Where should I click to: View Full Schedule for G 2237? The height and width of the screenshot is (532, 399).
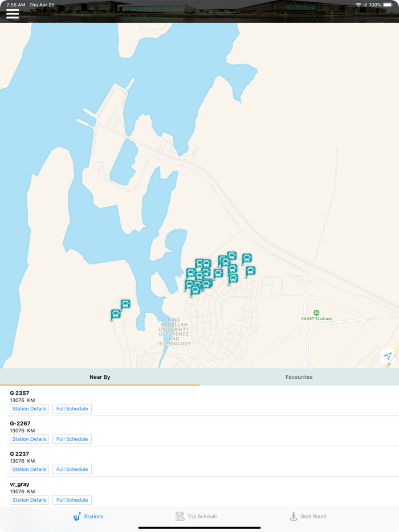coord(72,469)
